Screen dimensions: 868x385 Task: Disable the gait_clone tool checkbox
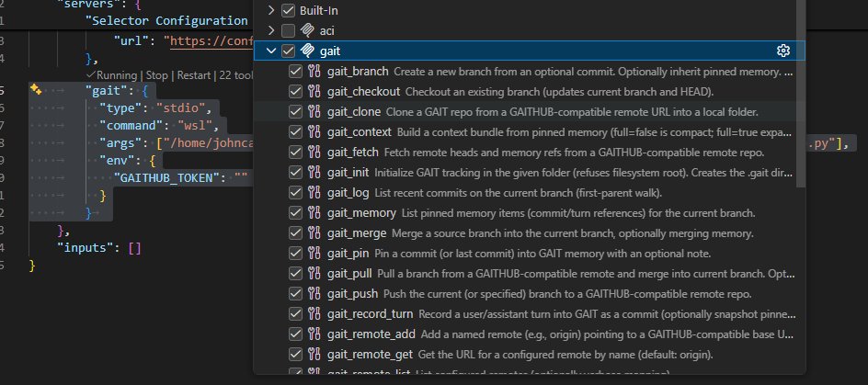click(x=295, y=112)
